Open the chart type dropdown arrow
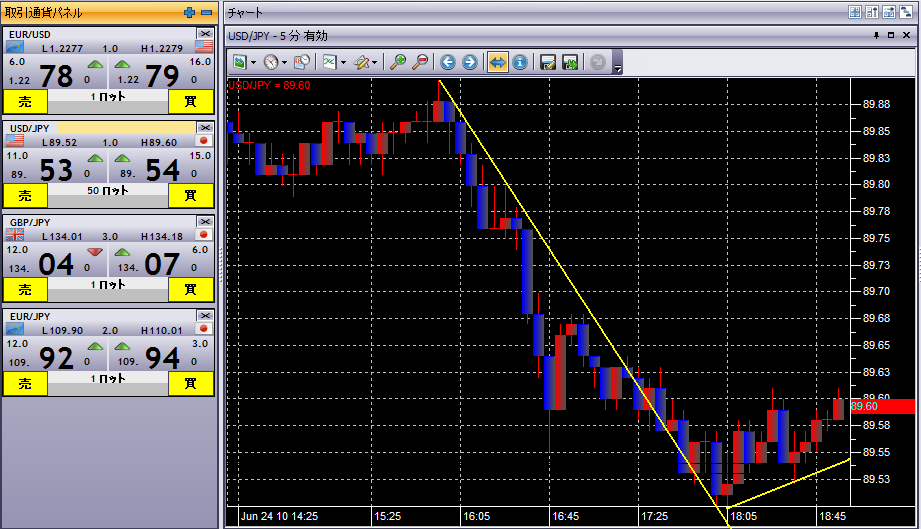Image resolution: width=921 pixels, height=529 pixels. (x=343, y=62)
